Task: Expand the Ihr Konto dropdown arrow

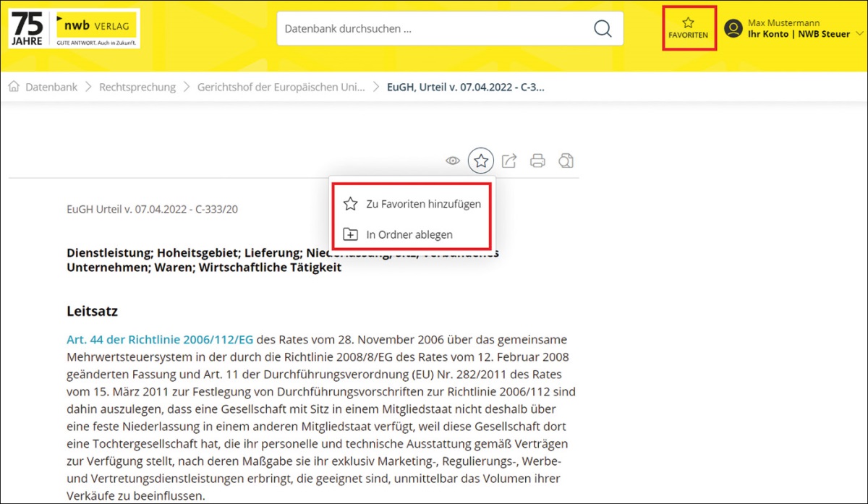Action: 859,34
